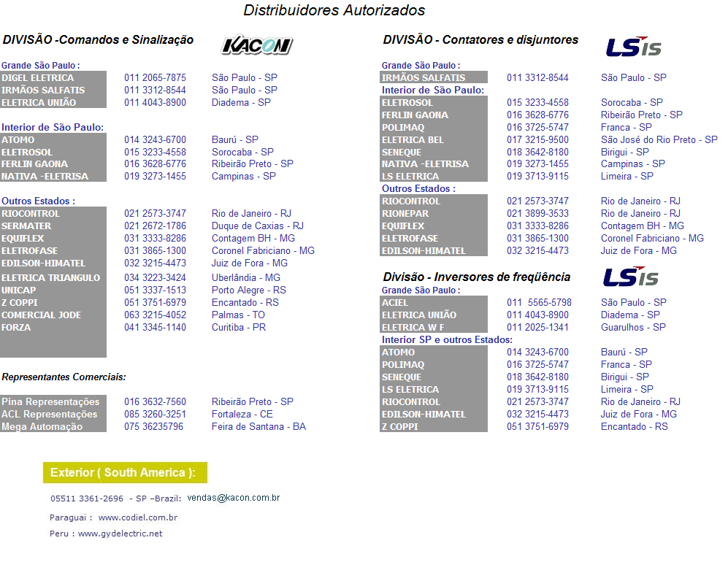Open the vendas@kacon.com.br email link
The height and width of the screenshot is (562, 728).
tap(234, 498)
